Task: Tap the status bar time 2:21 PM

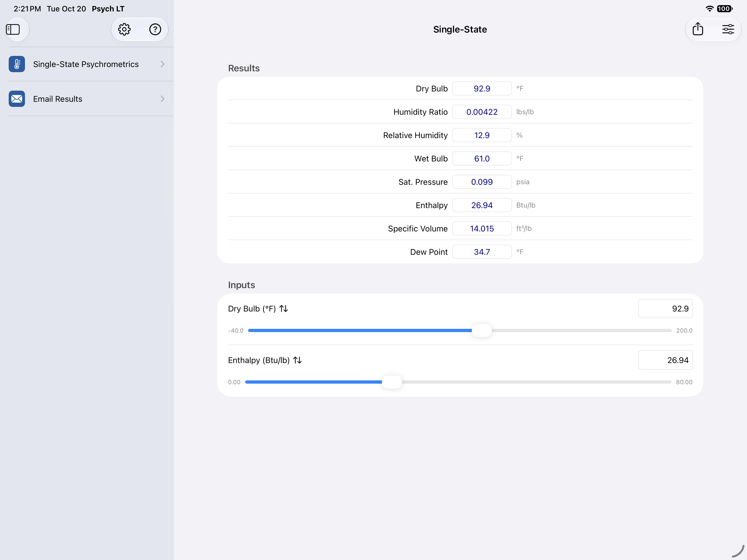Action: [27, 9]
